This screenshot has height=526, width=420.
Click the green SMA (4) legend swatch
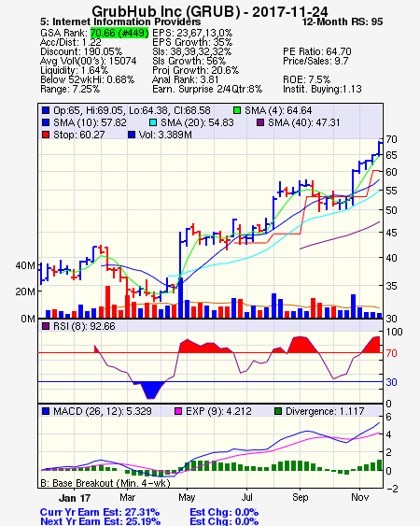237,110
